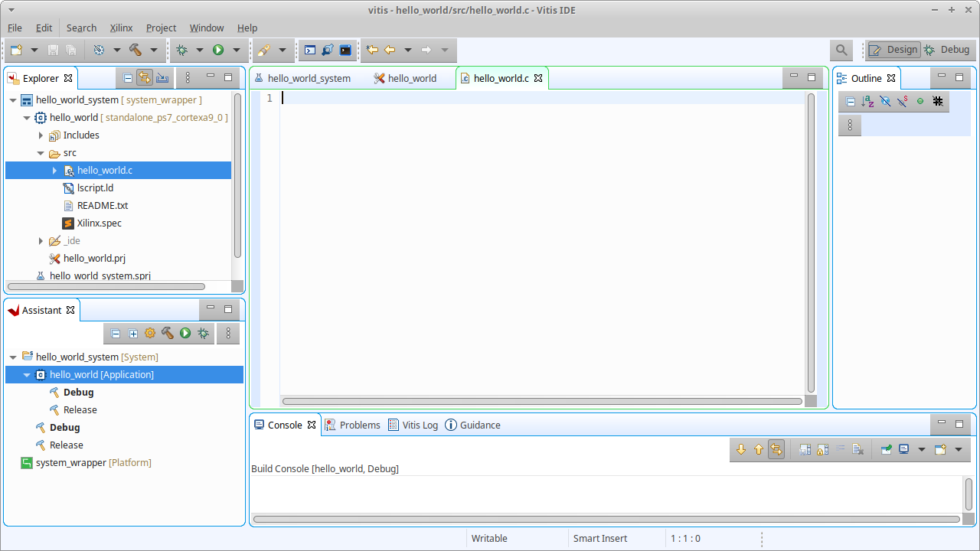
Task: Toggle Link with Editor in Explorer panel
Action: [x=145, y=77]
